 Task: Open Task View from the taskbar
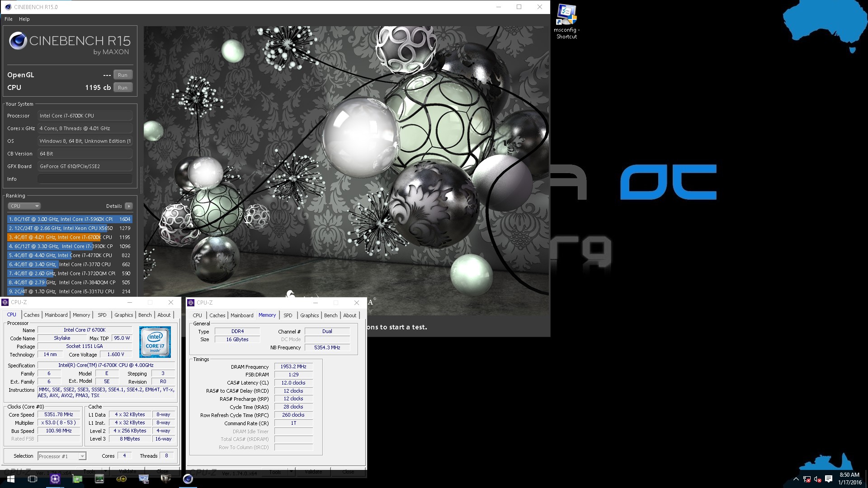tap(33, 479)
